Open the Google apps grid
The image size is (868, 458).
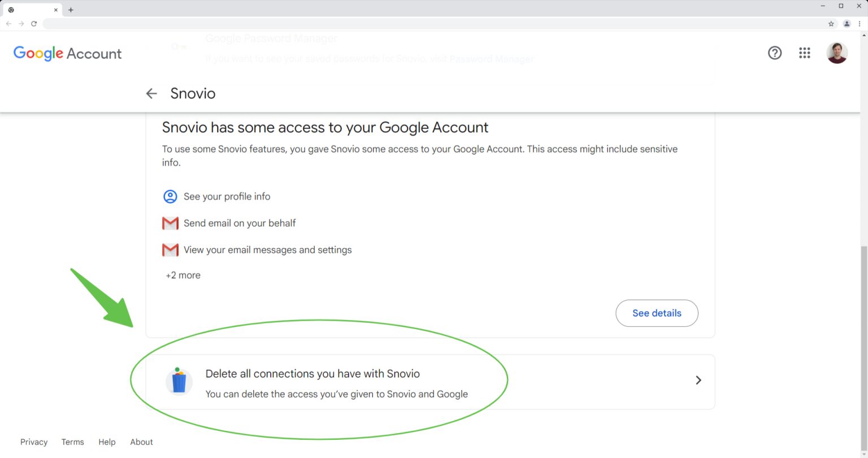[805, 53]
